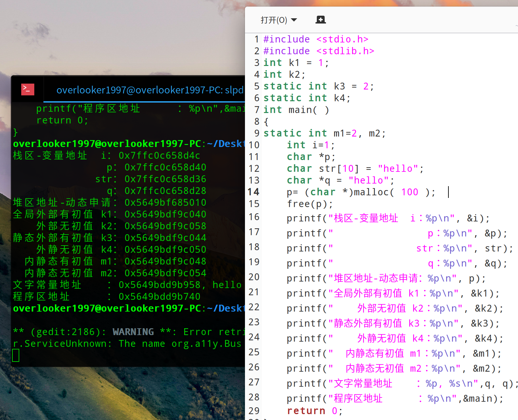Click the printf 外部无初值 k2 line in gedit
518x420 pixels.
[395, 308]
